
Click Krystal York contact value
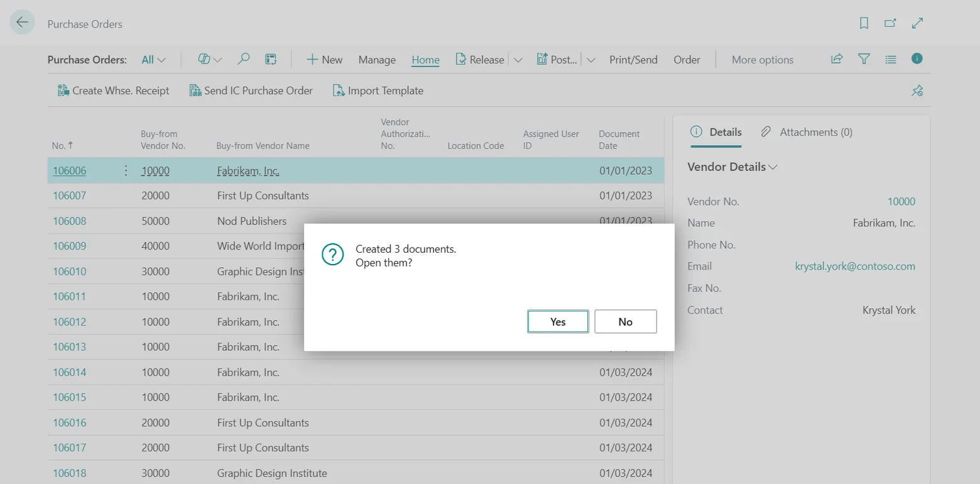click(x=889, y=310)
